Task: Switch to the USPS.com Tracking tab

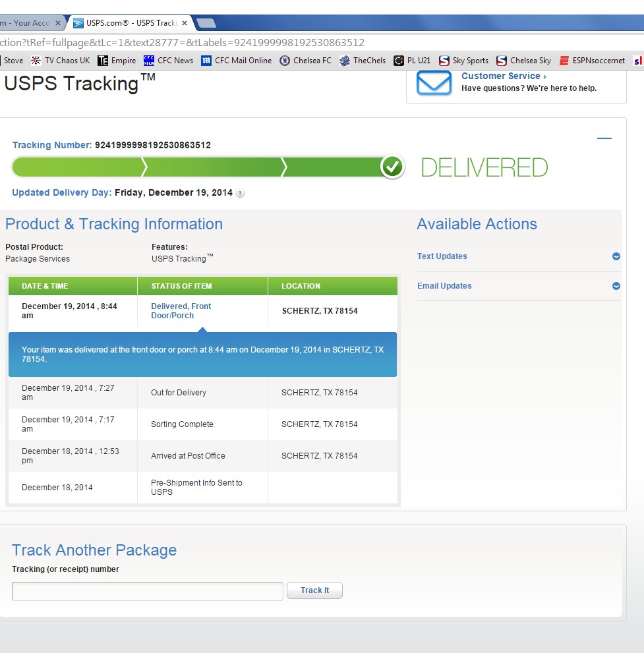Action: 131,23
